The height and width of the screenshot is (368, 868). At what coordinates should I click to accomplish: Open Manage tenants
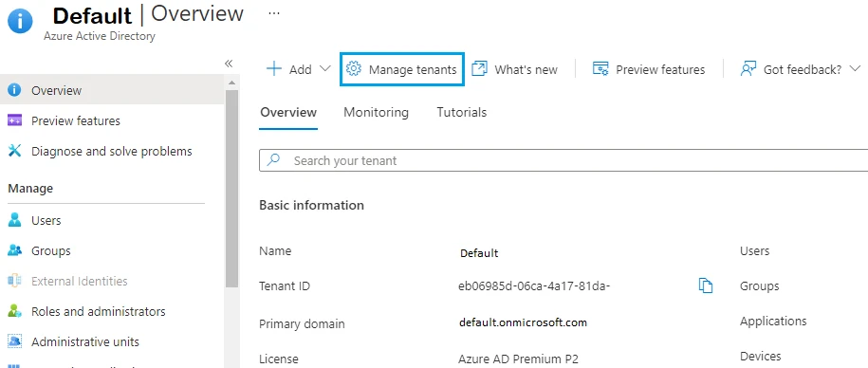coord(402,69)
